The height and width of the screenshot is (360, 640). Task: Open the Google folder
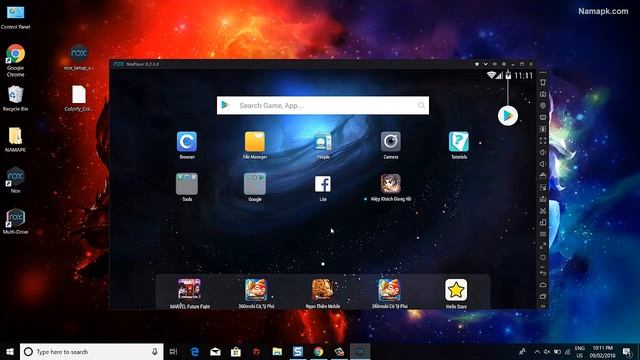pyautogui.click(x=255, y=184)
